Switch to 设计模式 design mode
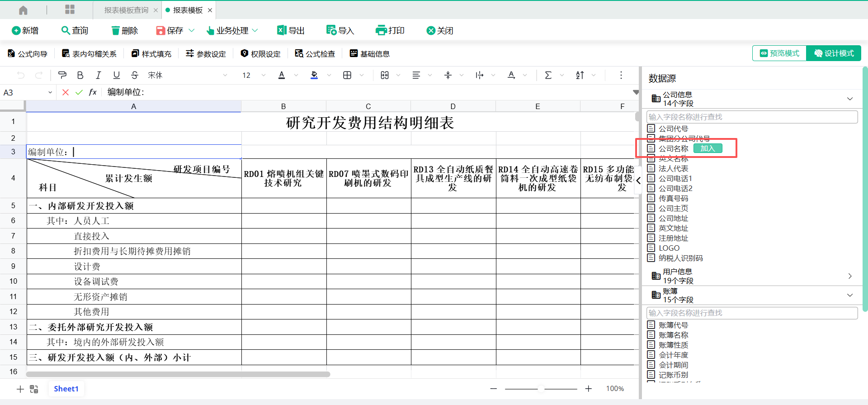This screenshot has width=868, height=405. [x=834, y=53]
